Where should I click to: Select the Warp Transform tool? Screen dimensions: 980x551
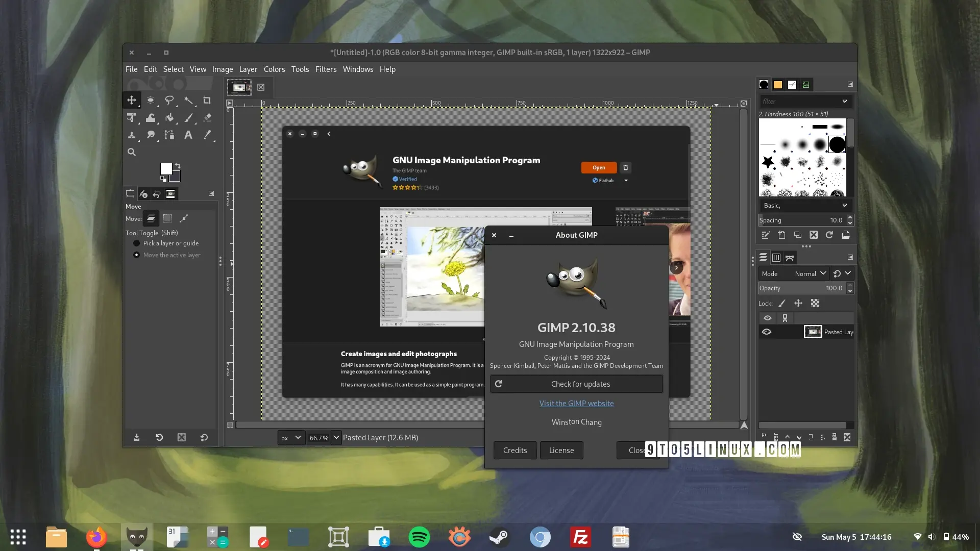click(x=151, y=117)
